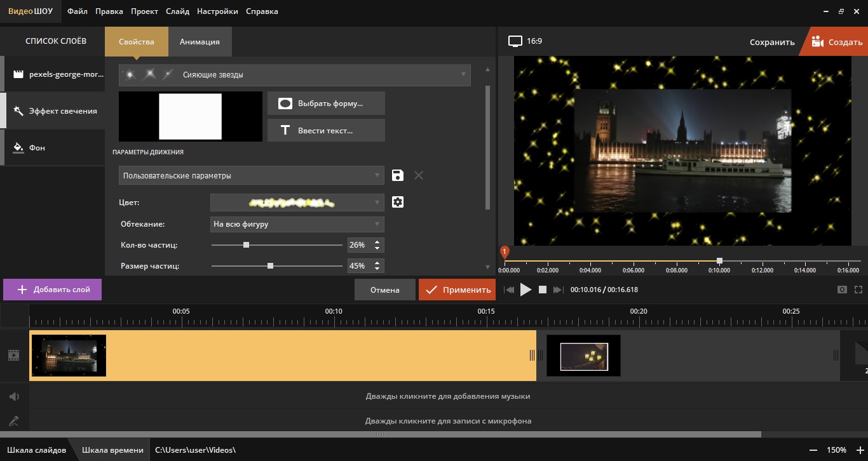Delete the preset with the X icon
Viewport: 868px width, 461px height.
pos(419,175)
